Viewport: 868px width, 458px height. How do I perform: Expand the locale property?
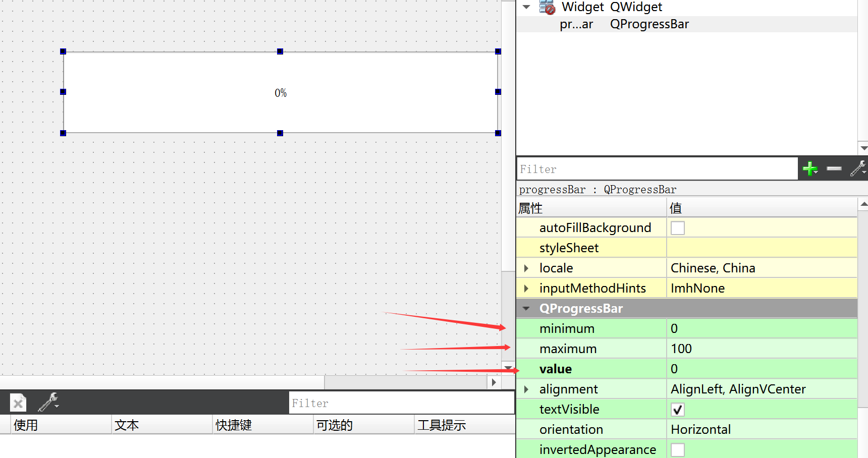tap(526, 268)
